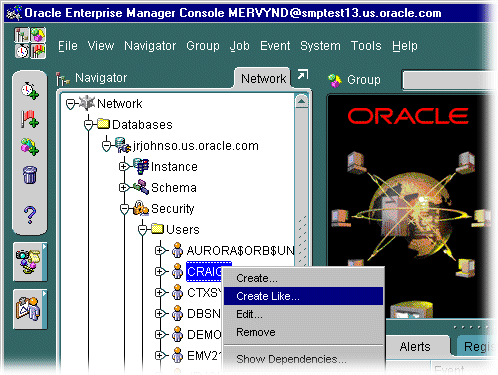Expand the CRAIG user node
The width and height of the screenshot is (498, 375).
click(x=160, y=271)
